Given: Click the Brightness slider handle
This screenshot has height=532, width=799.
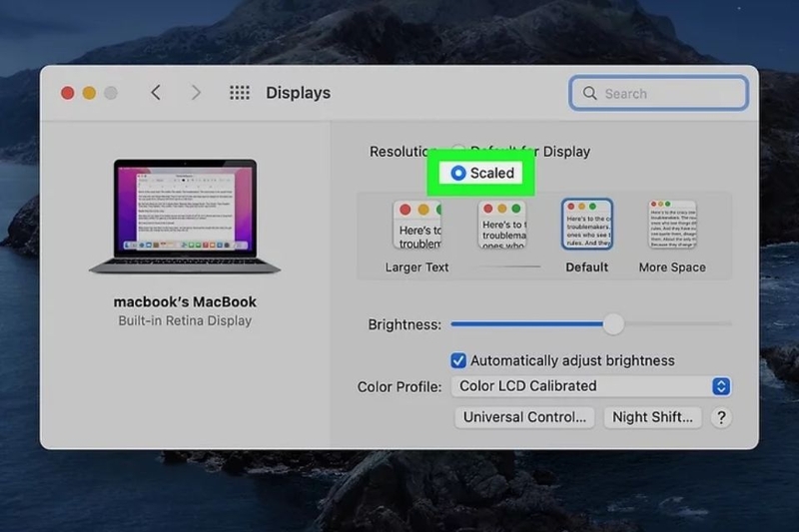Looking at the screenshot, I should click(x=613, y=324).
